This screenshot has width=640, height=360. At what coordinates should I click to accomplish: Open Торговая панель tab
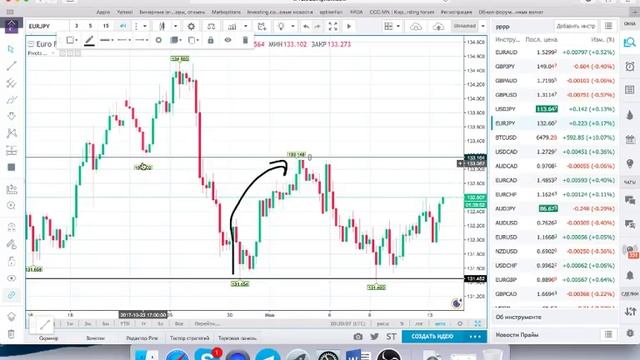coord(237,338)
